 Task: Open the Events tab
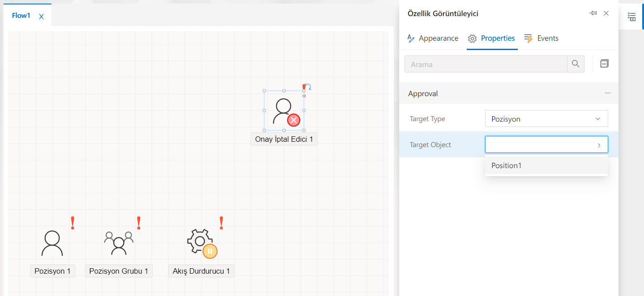click(x=542, y=38)
